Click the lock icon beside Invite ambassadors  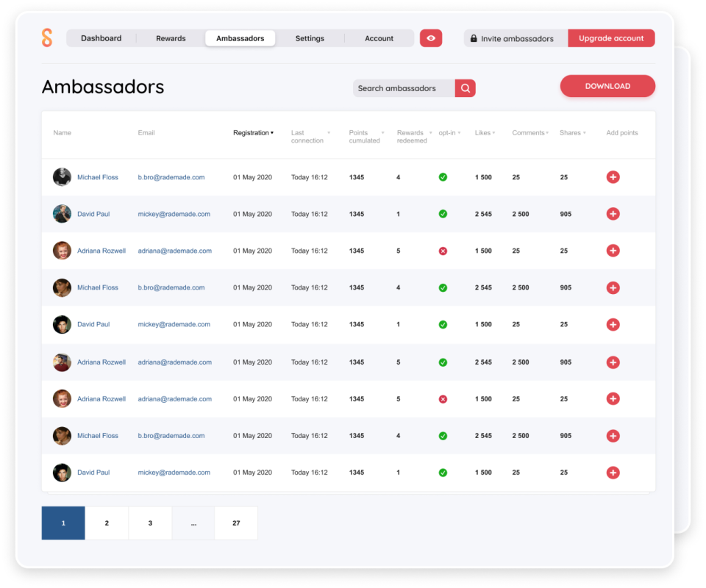474,38
